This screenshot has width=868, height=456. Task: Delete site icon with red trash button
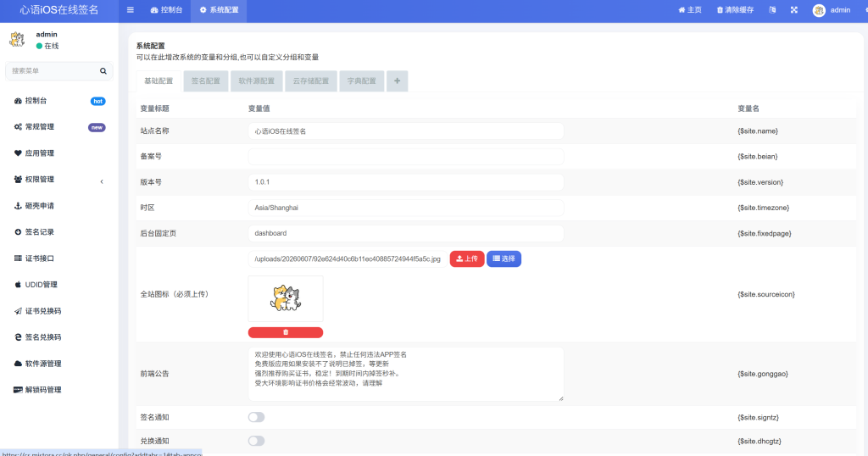click(286, 332)
